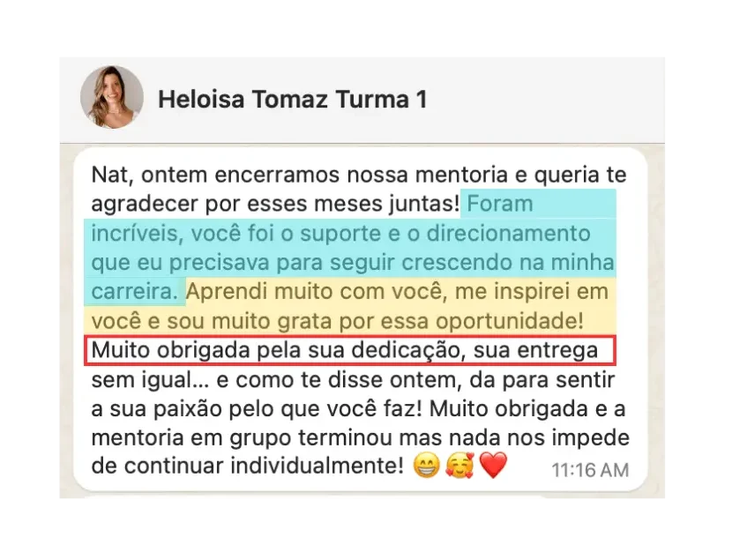
Task: Click the grinning face emoji
Action: pyautogui.click(x=427, y=466)
